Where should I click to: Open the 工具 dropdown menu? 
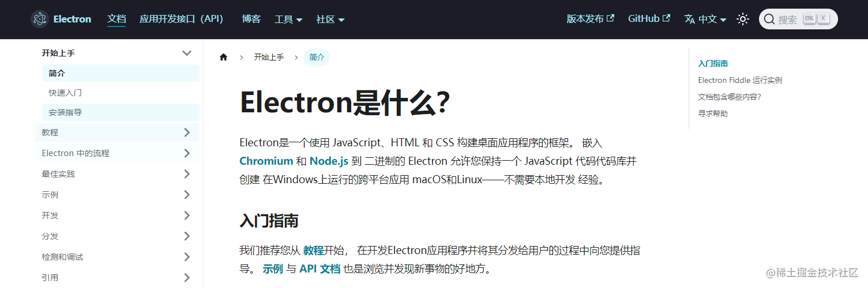point(288,19)
